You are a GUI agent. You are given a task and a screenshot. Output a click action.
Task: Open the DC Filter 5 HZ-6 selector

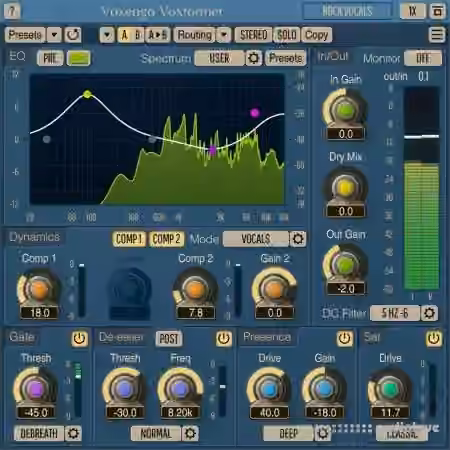pos(395,313)
